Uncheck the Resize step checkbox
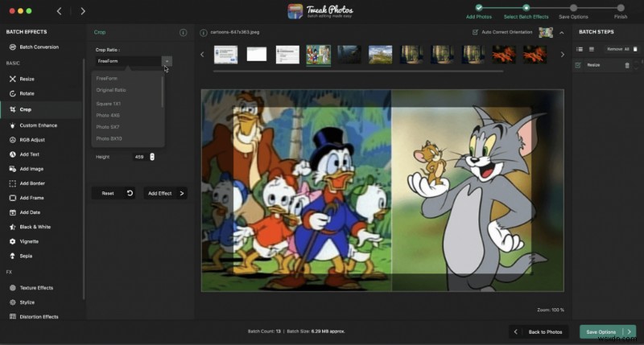 point(579,64)
